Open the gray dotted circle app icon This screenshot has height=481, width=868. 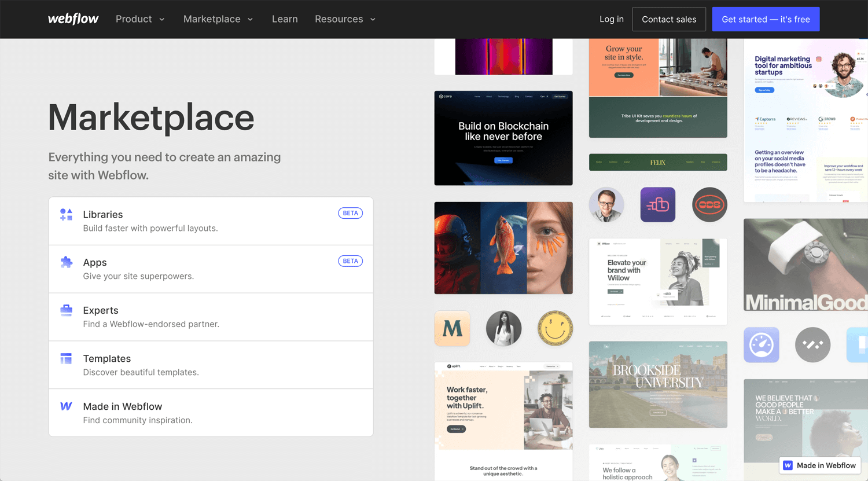813,345
